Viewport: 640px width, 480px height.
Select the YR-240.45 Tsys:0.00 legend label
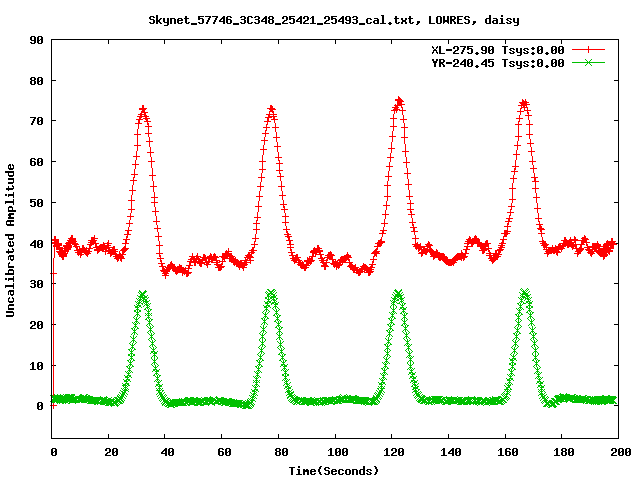point(498,63)
